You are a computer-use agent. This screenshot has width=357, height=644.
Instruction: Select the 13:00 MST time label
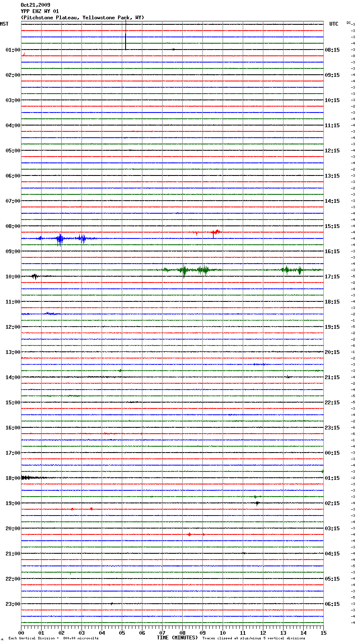click(x=13, y=352)
